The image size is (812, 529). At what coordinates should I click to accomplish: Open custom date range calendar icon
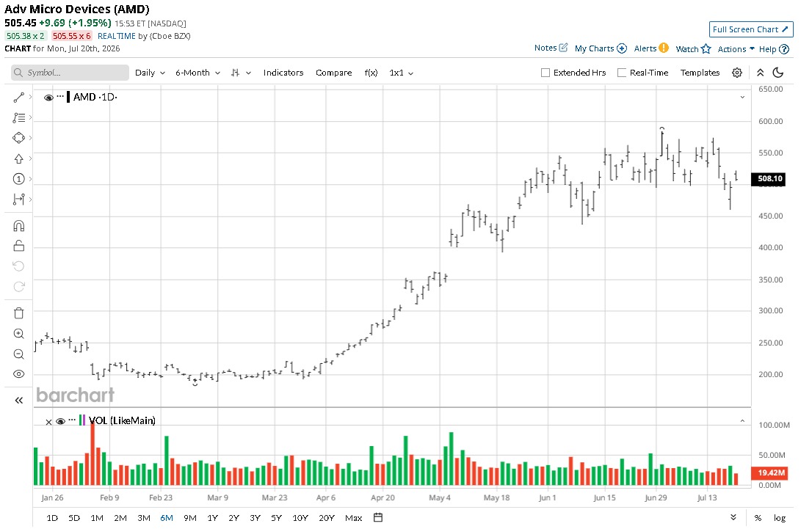click(x=378, y=517)
